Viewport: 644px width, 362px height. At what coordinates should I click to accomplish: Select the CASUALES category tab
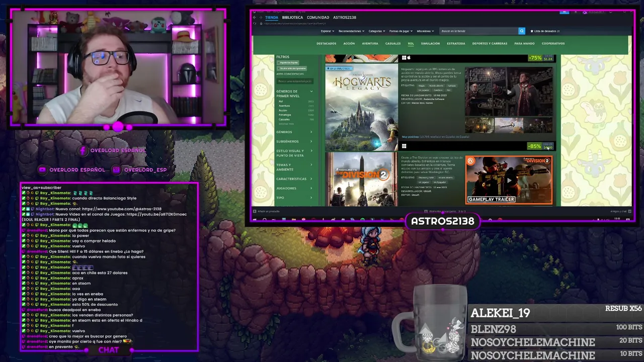click(x=393, y=43)
